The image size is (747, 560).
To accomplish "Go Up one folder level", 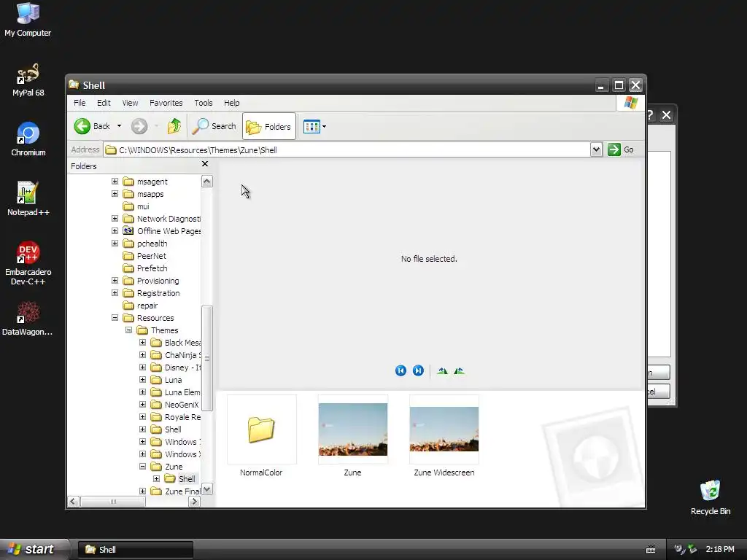I will point(174,126).
